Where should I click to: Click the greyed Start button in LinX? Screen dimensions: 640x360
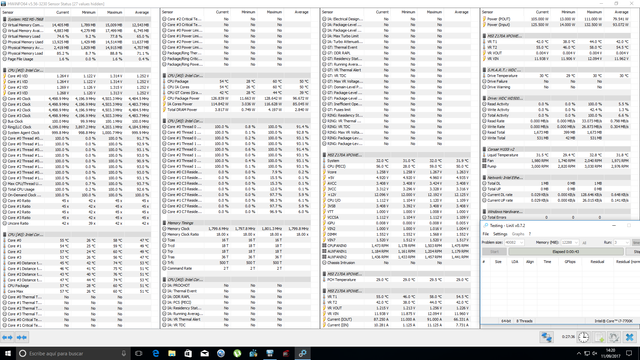(x=494, y=252)
